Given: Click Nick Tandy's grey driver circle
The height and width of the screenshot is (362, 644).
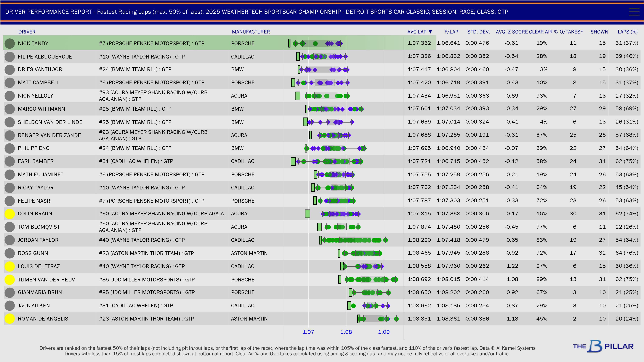Looking at the screenshot, I should click(x=10, y=43).
